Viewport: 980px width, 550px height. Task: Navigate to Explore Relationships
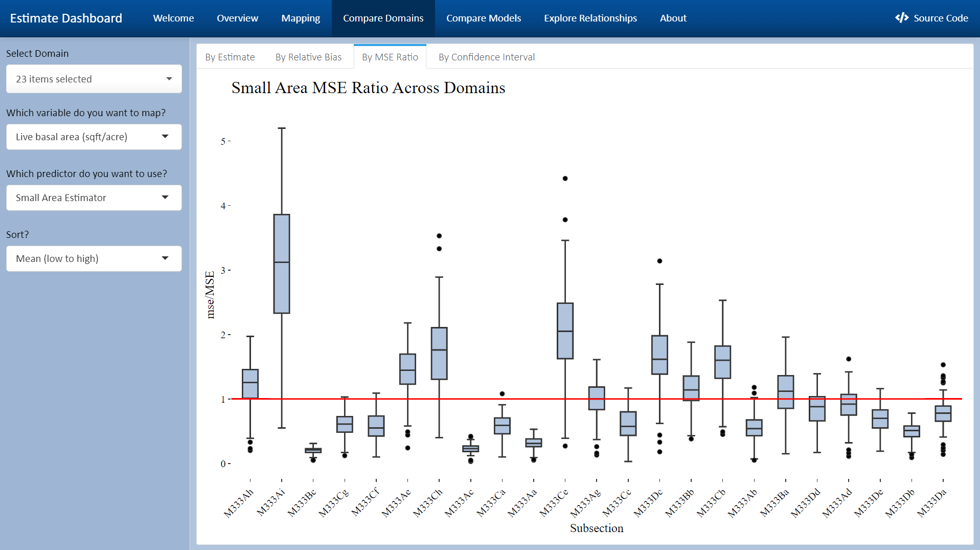point(590,18)
